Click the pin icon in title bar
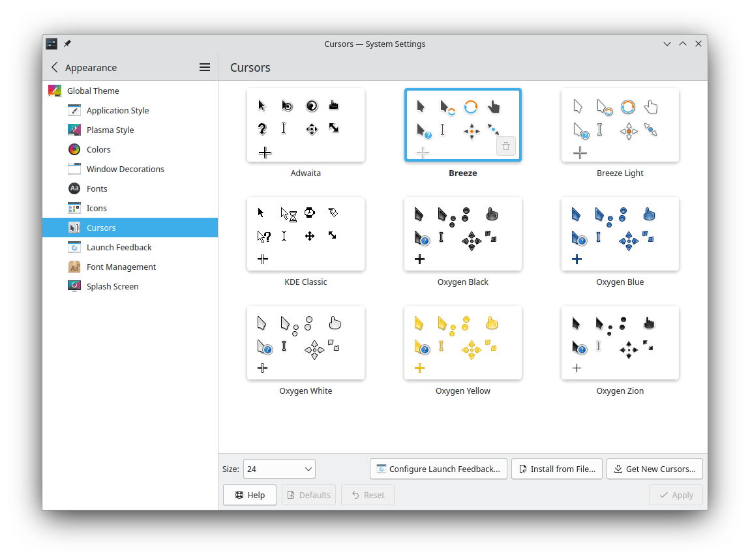 click(67, 44)
